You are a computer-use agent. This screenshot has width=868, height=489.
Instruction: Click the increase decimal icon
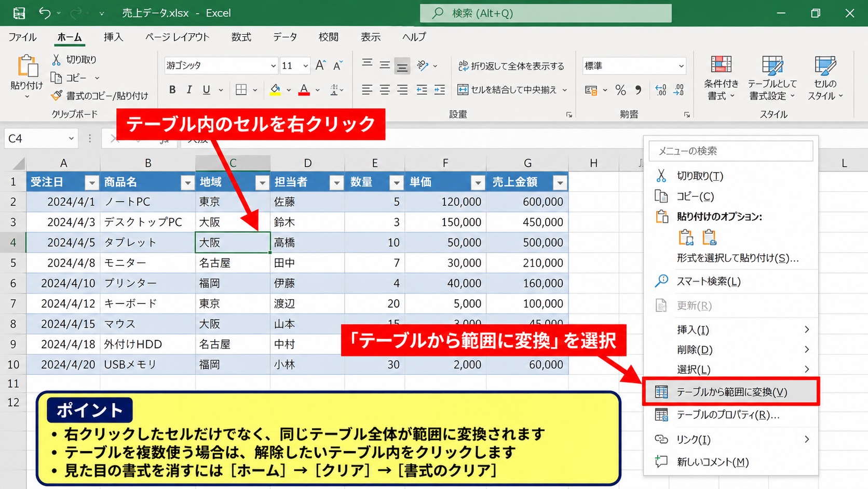tap(661, 90)
